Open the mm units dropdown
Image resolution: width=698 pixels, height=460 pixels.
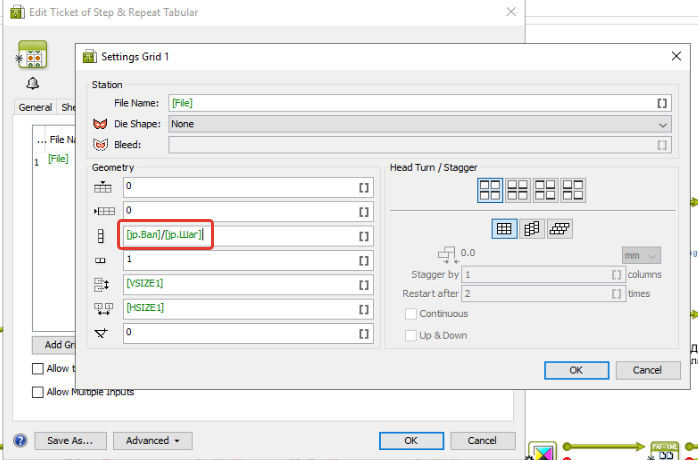click(x=641, y=256)
